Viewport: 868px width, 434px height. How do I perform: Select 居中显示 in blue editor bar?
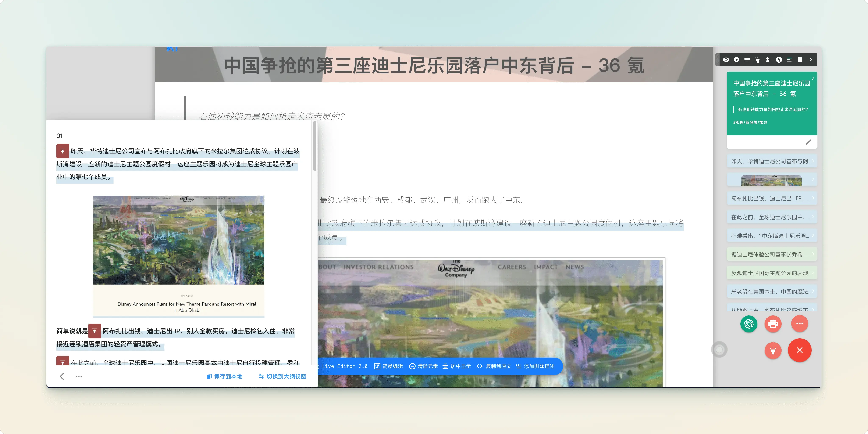[457, 366]
